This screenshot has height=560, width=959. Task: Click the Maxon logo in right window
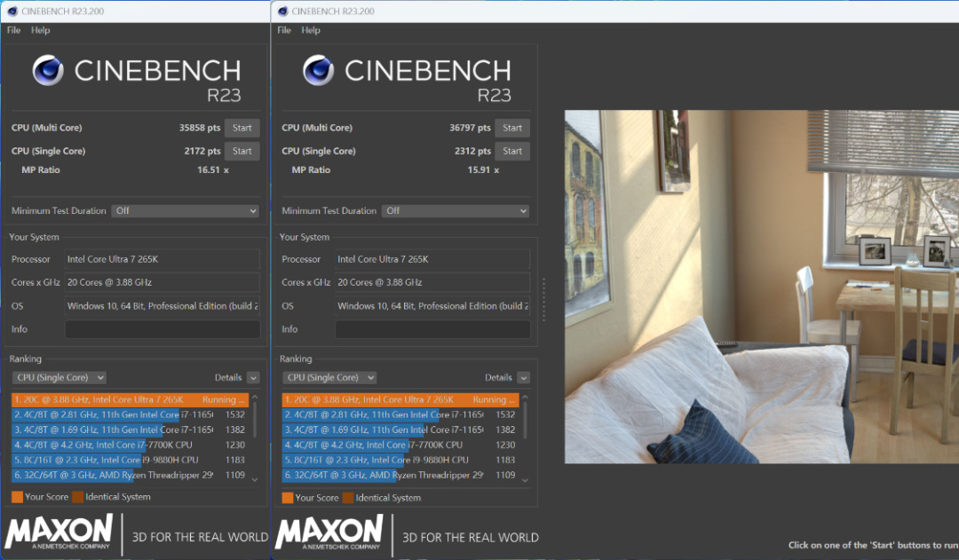[329, 532]
